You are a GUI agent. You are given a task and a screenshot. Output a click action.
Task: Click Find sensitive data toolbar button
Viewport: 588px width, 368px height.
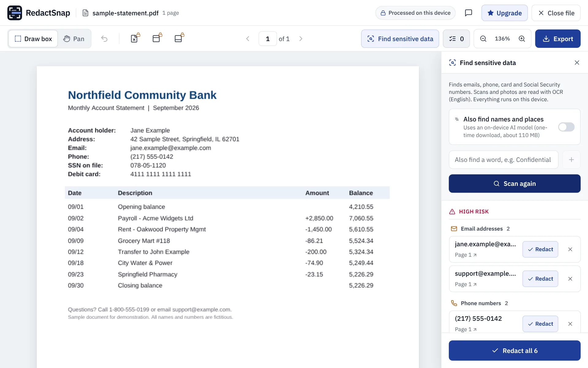click(400, 39)
